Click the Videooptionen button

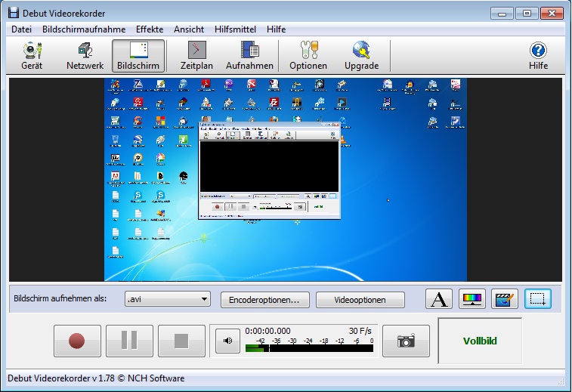pos(360,300)
